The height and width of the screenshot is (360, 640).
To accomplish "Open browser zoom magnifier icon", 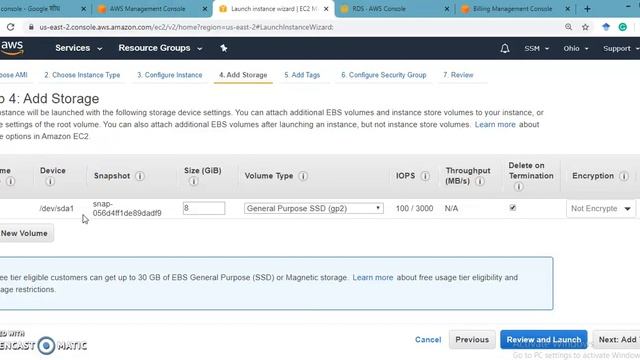I will (568, 27).
